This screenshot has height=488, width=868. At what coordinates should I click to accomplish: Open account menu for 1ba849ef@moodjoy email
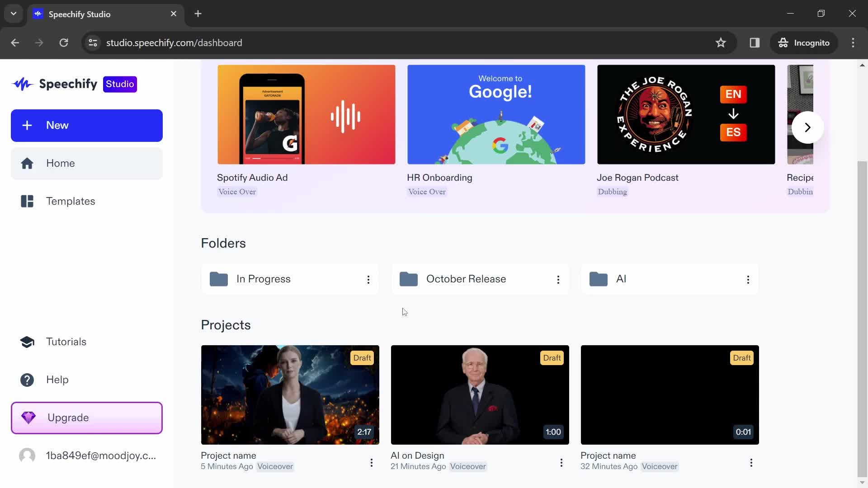pyautogui.click(x=87, y=455)
